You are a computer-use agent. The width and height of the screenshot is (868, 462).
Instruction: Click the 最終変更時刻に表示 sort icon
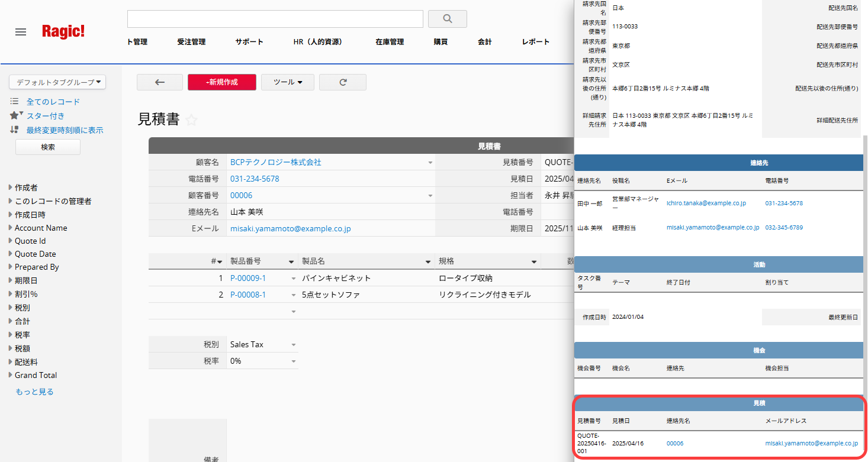(15, 130)
